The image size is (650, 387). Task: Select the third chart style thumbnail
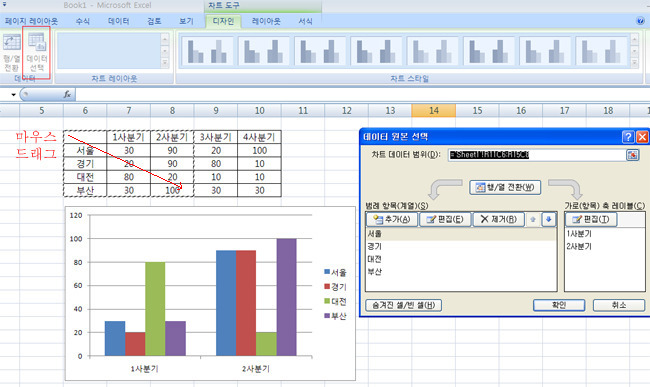(x=320, y=51)
